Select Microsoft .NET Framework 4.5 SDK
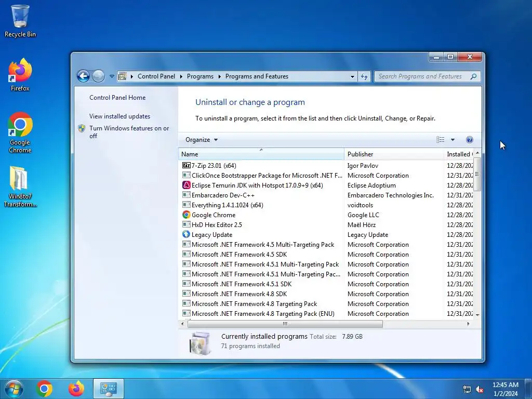Viewport: 532px width, 399px height. pos(239,255)
